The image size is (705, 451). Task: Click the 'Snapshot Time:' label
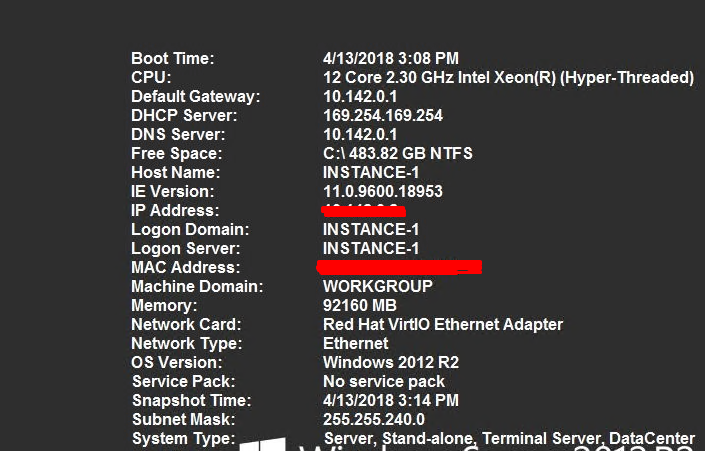point(192,400)
